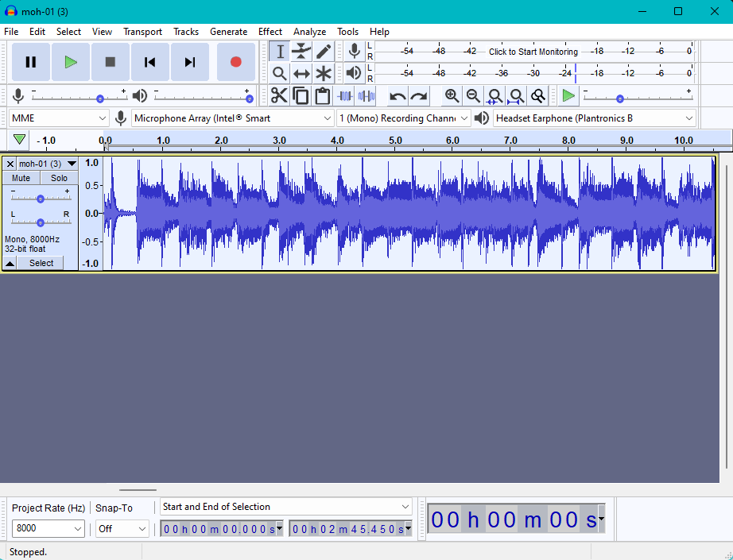Click the Silence audio selection icon
This screenshot has height=560, width=733.
tap(366, 96)
